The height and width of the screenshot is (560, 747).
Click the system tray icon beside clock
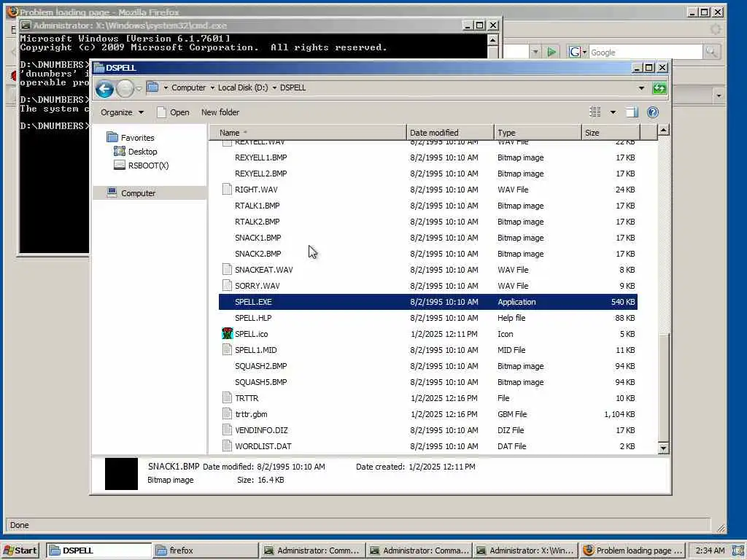738,551
